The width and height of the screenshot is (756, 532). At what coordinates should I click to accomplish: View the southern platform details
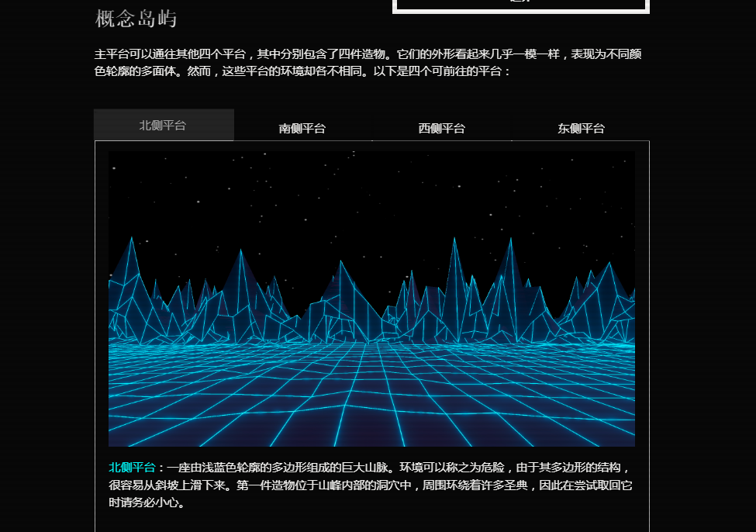click(301, 128)
